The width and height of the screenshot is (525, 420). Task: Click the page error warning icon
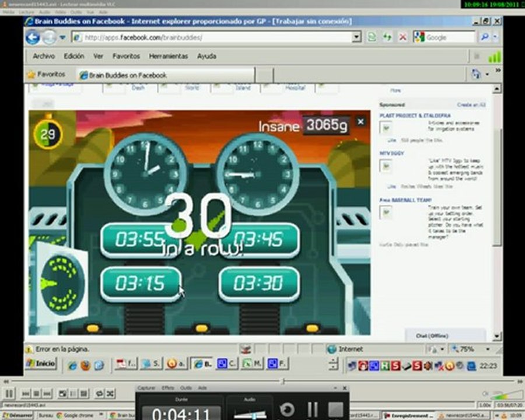(29, 349)
